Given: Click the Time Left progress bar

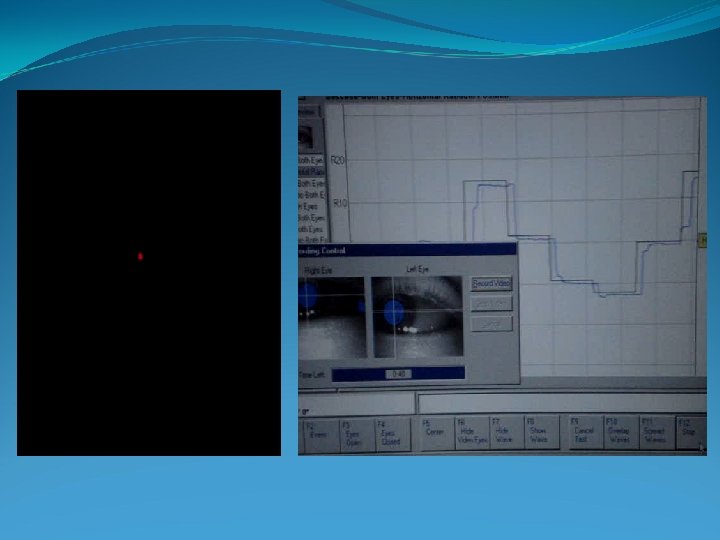Looking at the screenshot, I should (x=398, y=374).
